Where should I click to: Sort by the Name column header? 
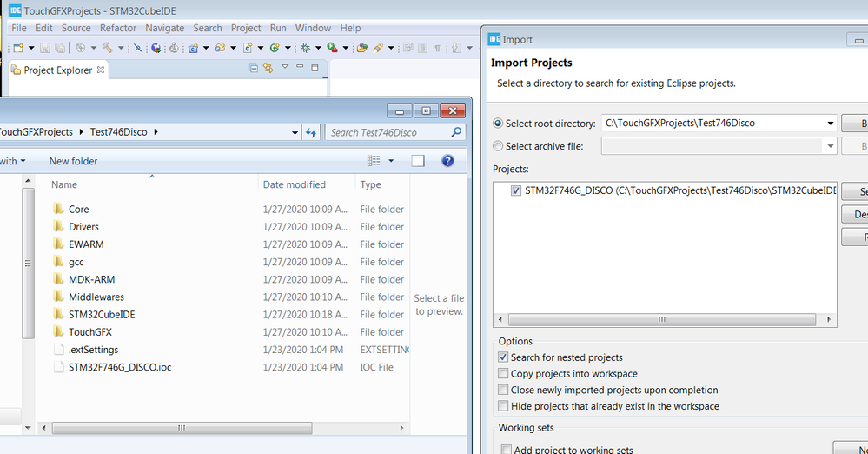coord(64,184)
